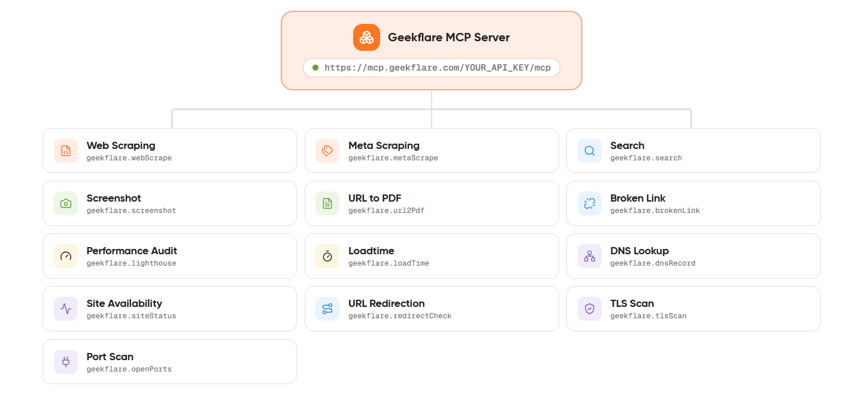Click the Performance Audit gauge icon
Viewport: 868px width, 417px height.
pyautogui.click(x=66, y=256)
